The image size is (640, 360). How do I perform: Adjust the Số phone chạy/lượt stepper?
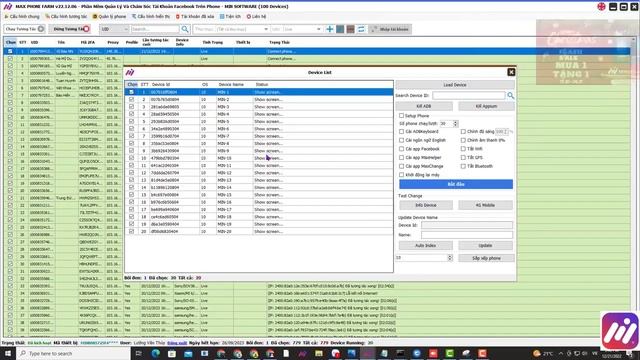click(456, 123)
